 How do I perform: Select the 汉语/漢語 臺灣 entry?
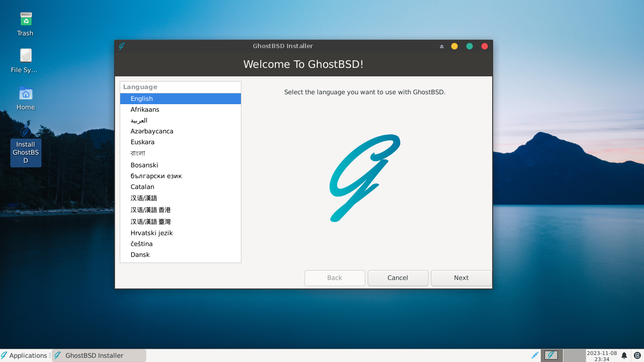tap(181, 222)
